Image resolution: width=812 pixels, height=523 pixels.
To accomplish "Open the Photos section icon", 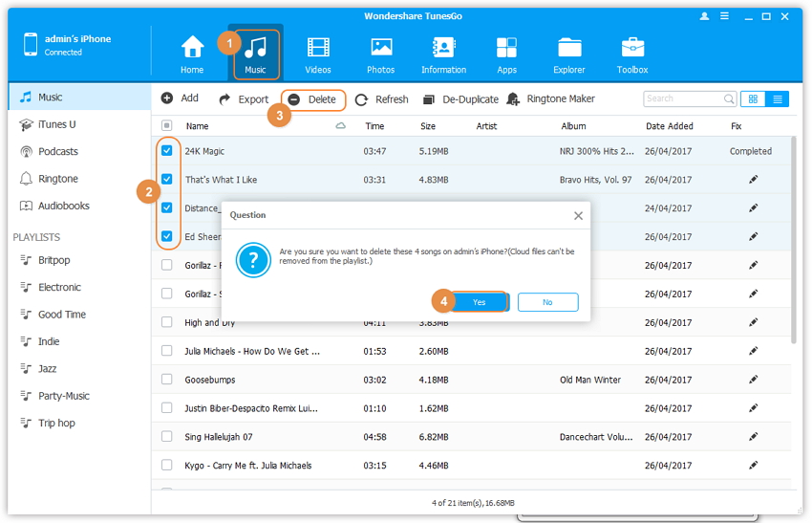I will tap(381, 48).
